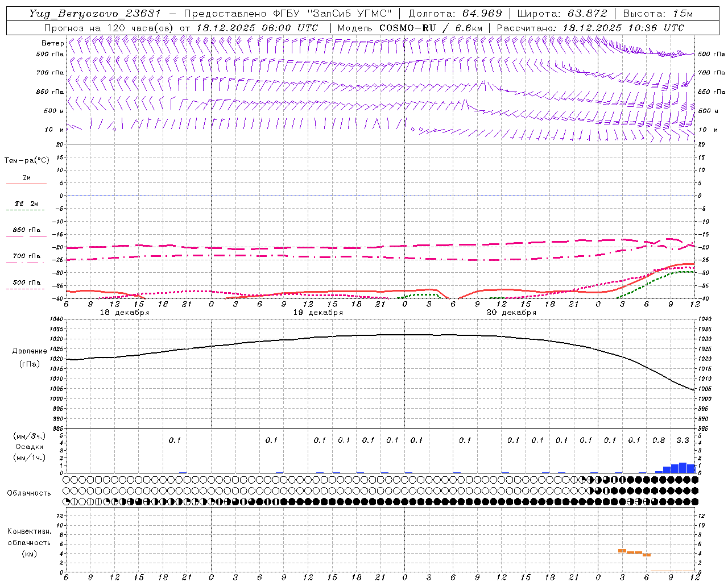Select the Облачность cloud cover label

point(29,493)
